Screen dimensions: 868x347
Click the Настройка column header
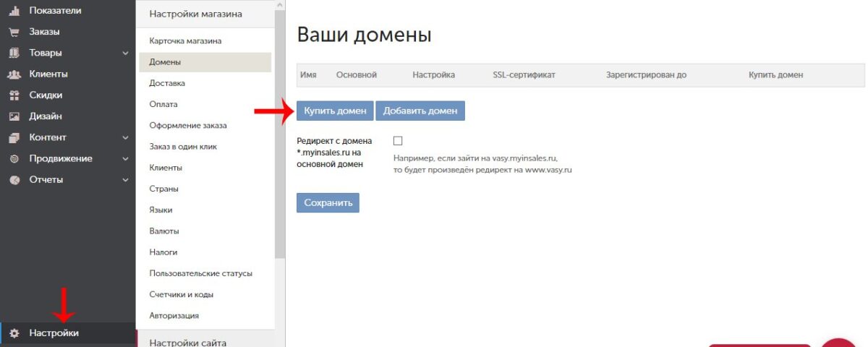coord(433,74)
